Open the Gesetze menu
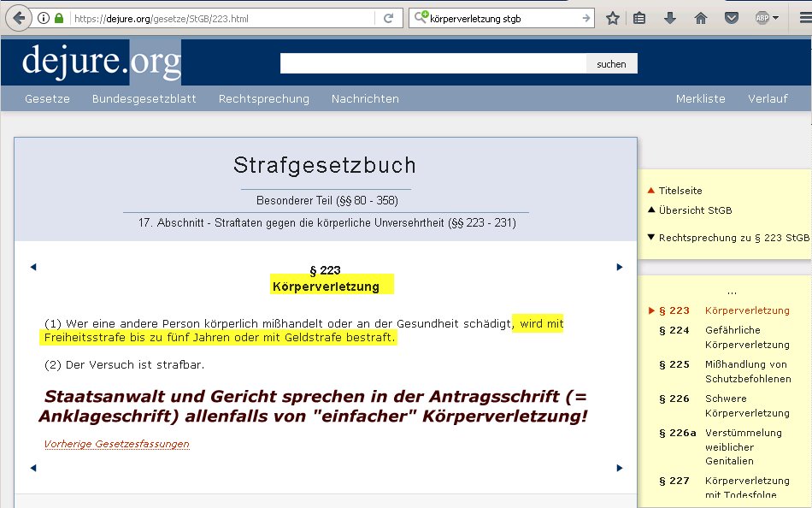Image resolution: width=812 pixels, height=508 pixels. point(47,98)
